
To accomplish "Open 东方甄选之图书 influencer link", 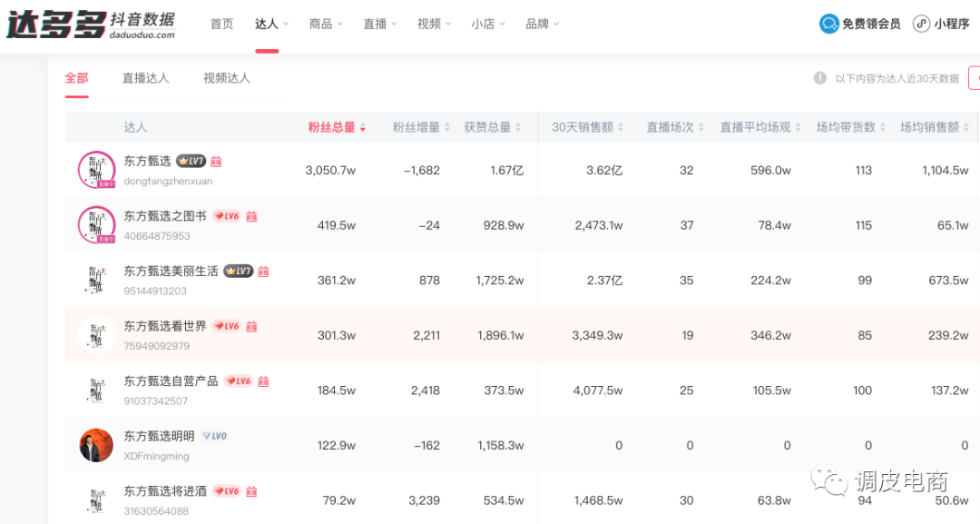I will [165, 216].
